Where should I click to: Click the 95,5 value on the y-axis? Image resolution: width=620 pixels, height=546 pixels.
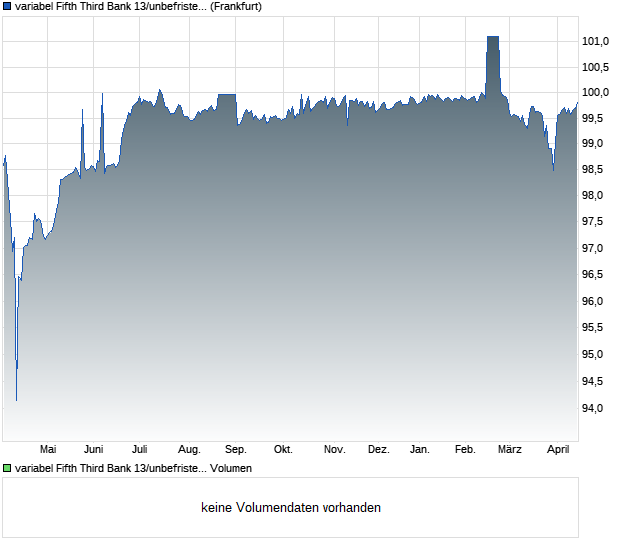tap(592, 327)
